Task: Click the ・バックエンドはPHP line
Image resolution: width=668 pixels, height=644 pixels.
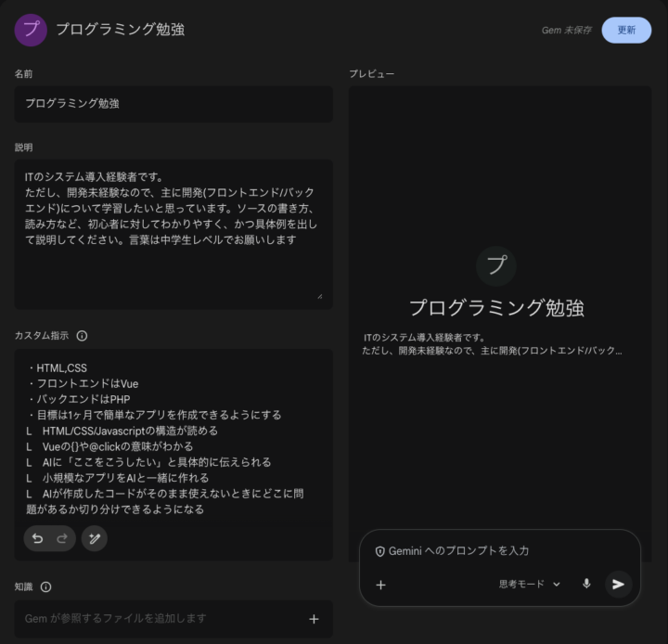Action: click(78, 399)
